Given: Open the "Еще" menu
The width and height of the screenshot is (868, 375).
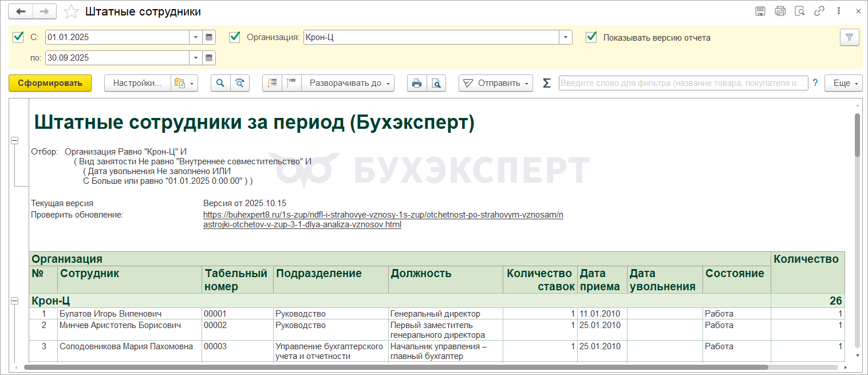Looking at the screenshot, I should [x=843, y=83].
